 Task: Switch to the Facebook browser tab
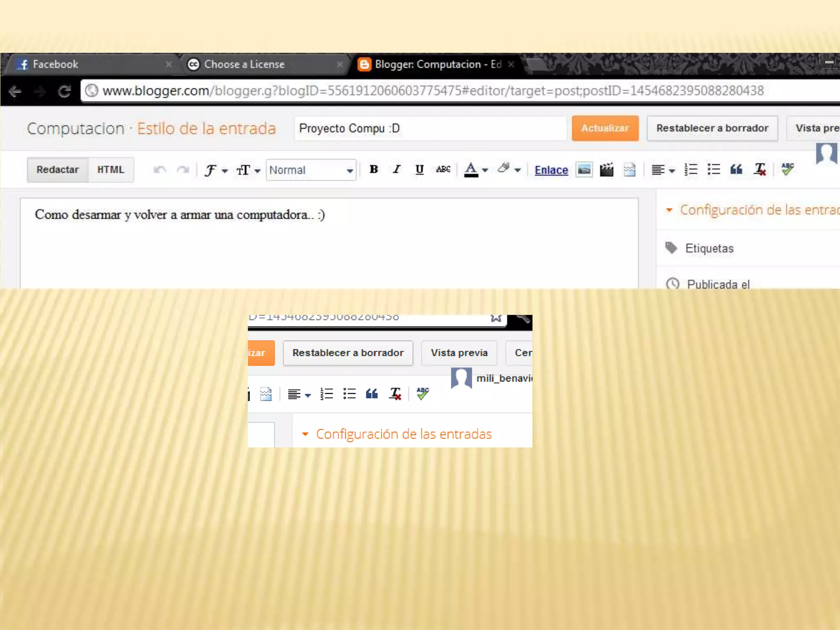click(55, 64)
